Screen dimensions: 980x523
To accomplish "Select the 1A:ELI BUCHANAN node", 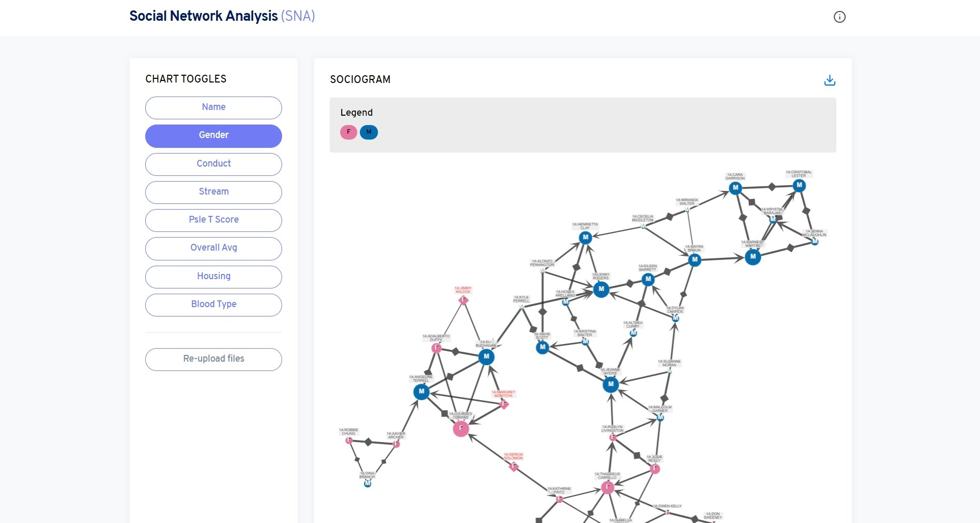I will pyautogui.click(x=486, y=356).
